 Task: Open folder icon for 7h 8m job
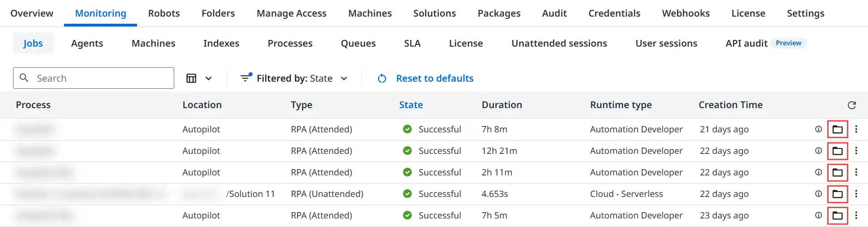coord(837,130)
